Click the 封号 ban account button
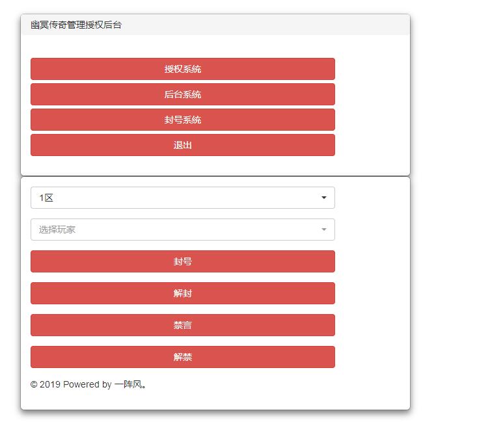The height and width of the screenshot is (448, 503). [182, 261]
